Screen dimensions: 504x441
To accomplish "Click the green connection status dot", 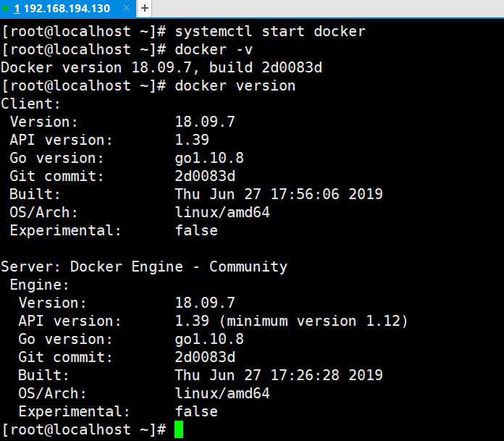I will click(7, 9).
